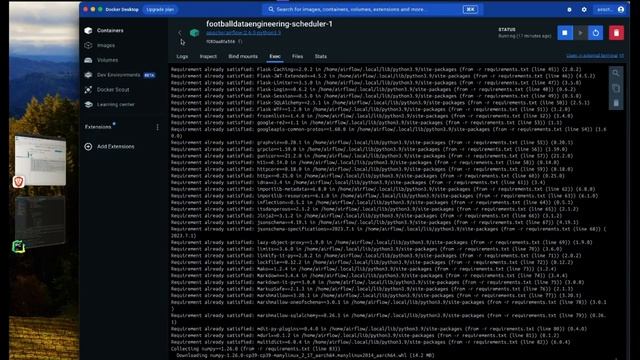Open the image link under container name
The height and width of the screenshot is (360, 640).
pyautogui.click(x=243, y=33)
